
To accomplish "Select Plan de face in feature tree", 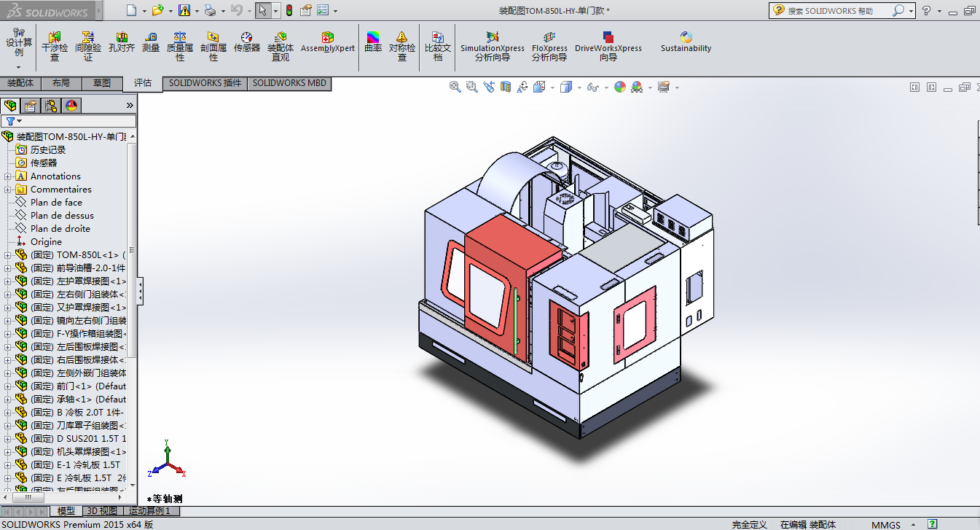I will [56, 203].
